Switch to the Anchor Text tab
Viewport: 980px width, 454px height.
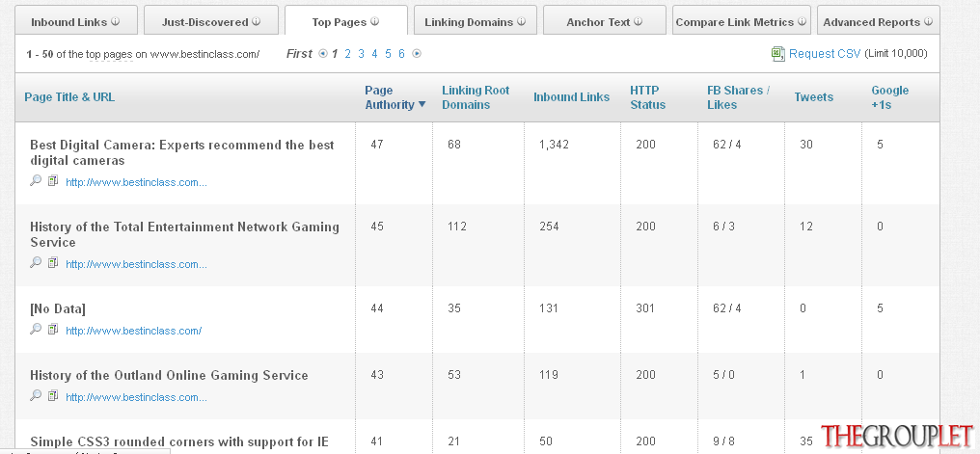click(605, 21)
